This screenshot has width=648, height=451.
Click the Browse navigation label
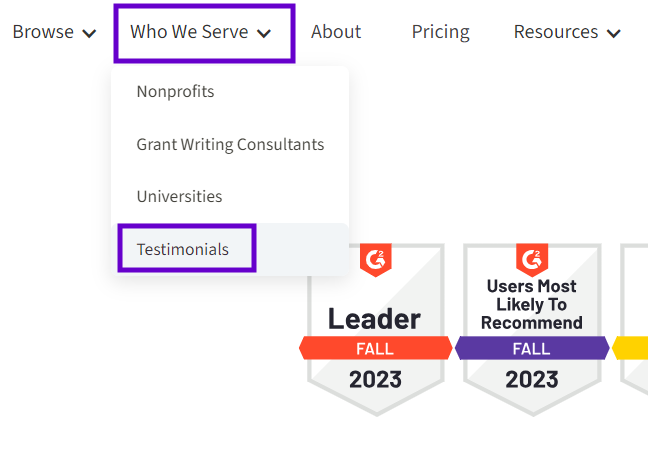click(x=43, y=32)
